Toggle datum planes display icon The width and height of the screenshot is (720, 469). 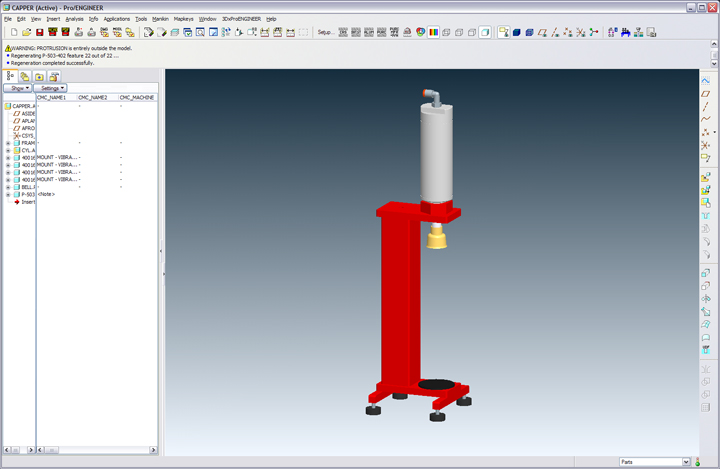pos(542,32)
